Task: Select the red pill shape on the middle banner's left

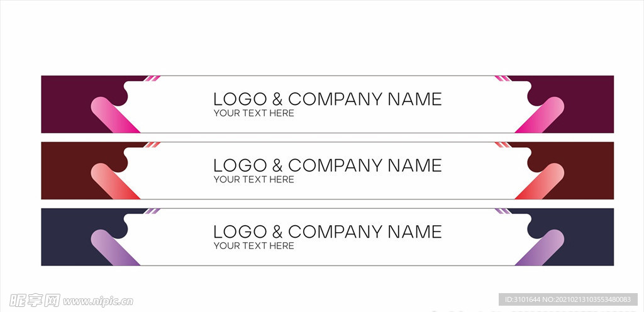Action: coord(114,181)
